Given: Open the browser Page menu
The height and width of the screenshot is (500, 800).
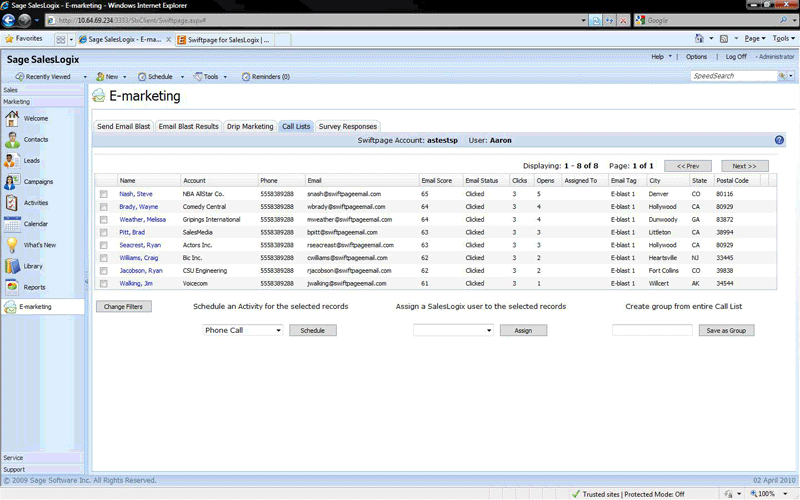Looking at the screenshot, I should 755,38.
